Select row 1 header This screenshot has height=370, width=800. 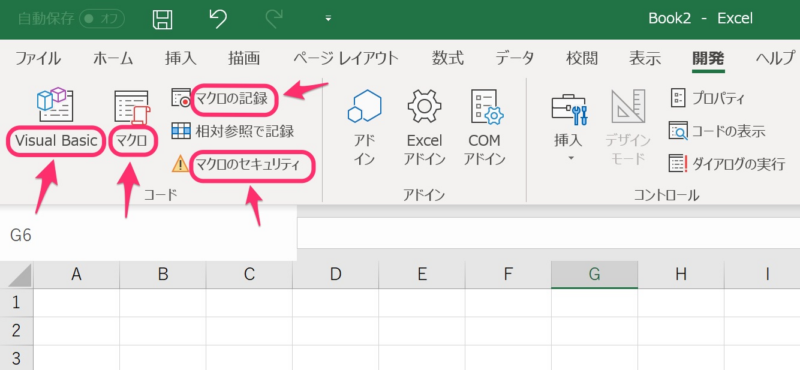click(16, 303)
